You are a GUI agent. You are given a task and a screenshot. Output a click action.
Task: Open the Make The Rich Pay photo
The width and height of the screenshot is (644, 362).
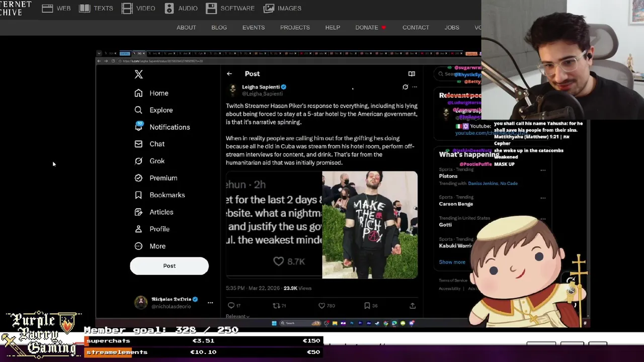[370, 225]
